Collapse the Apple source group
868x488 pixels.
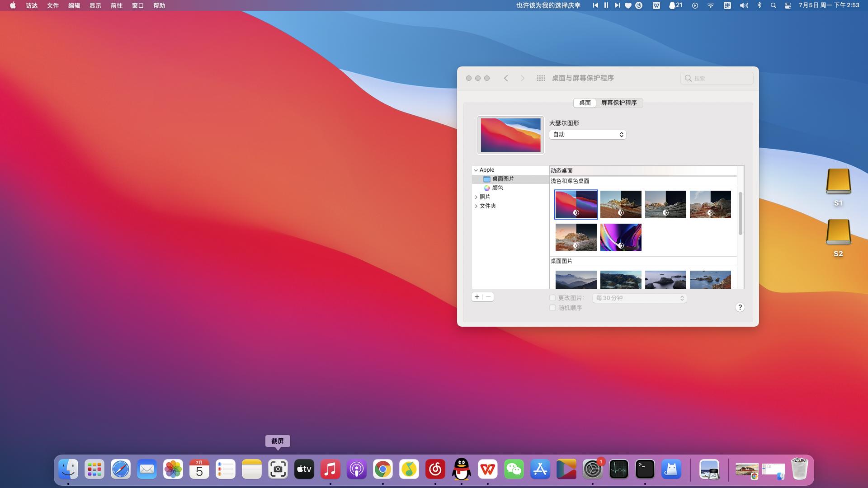tap(476, 170)
